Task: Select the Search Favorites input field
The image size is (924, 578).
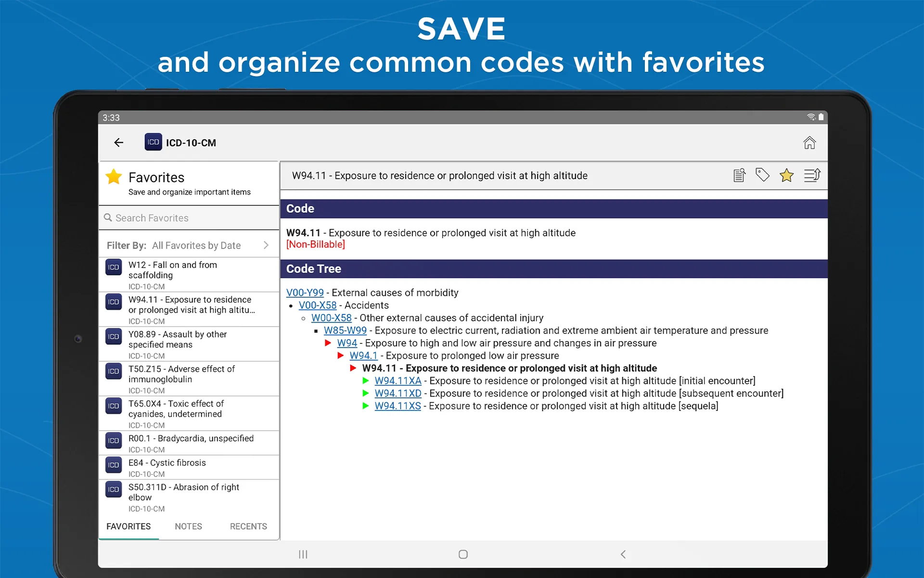Action: (x=188, y=218)
